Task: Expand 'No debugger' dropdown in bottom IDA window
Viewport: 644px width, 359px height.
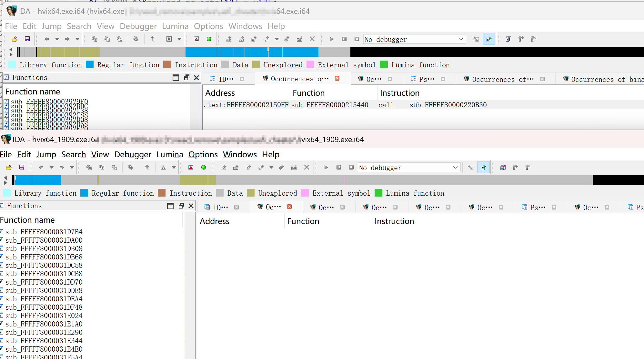Action: pyautogui.click(x=455, y=168)
